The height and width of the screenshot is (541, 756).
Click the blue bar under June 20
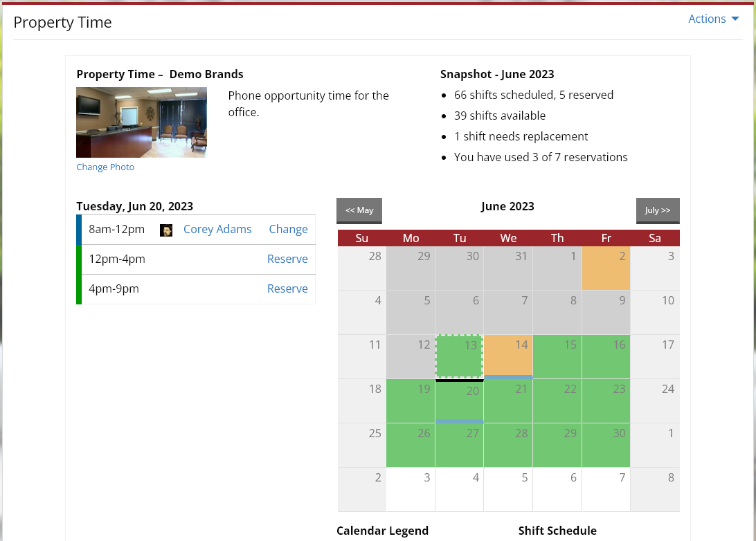tap(459, 420)
